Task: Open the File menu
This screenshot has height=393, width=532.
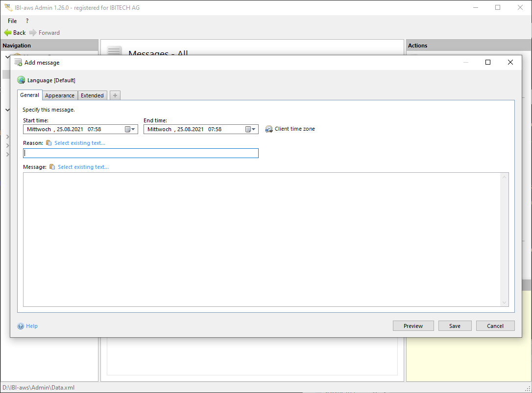Action: [12, 21]
